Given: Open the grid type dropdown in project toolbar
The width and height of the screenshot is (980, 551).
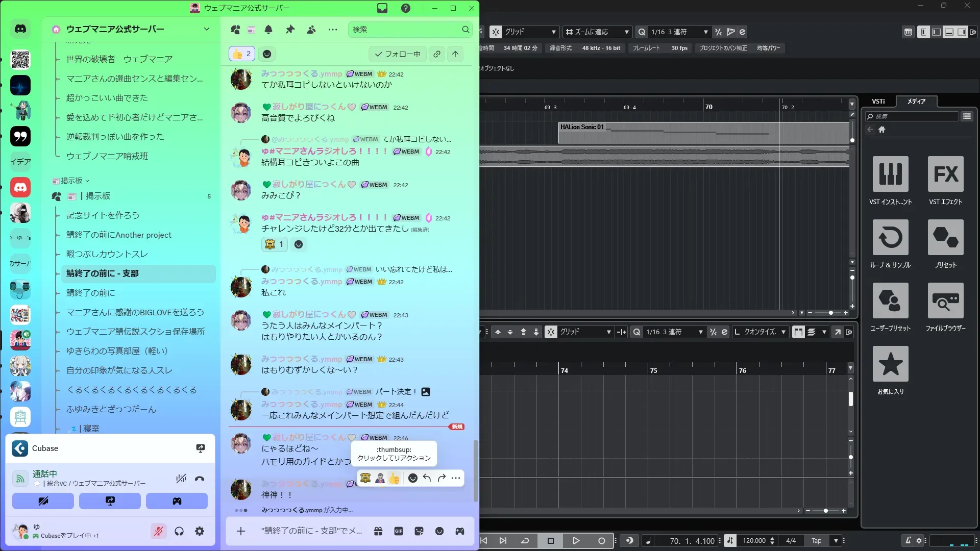Looking at the screenshot, I should (x=530, y=32).
